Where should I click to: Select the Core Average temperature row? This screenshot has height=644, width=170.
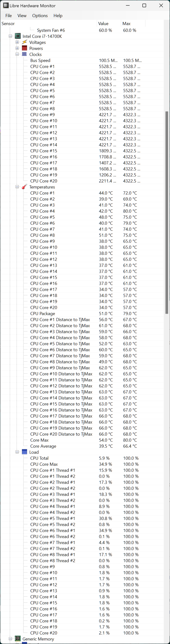(x=82, y=446)
